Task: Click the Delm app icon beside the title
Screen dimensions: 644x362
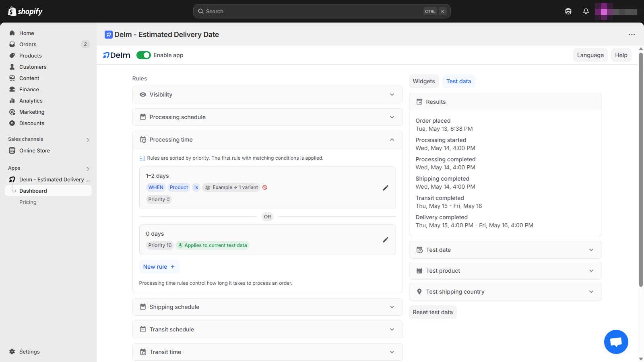Action: click(x=109, y=35)
